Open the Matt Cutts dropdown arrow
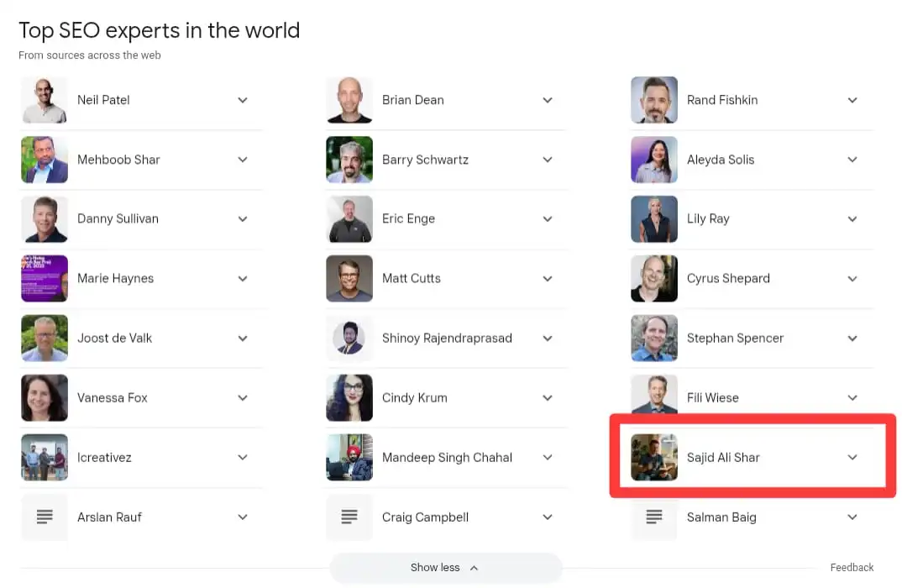 click(548, 279)
